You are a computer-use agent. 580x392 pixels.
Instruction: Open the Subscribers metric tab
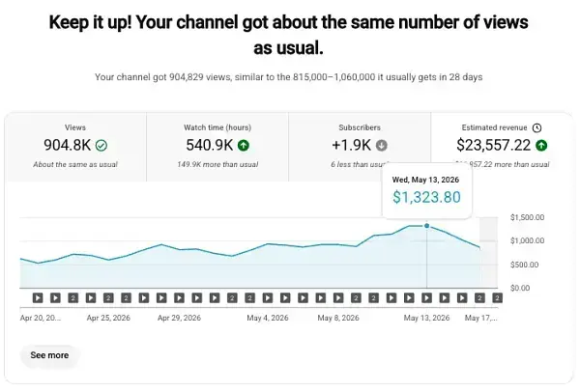(x=360, y=147)
